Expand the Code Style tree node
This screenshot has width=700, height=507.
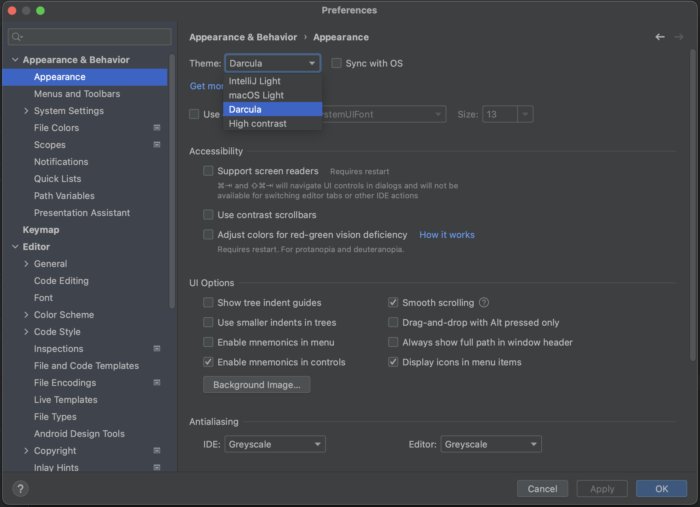(x=26, y=332)
